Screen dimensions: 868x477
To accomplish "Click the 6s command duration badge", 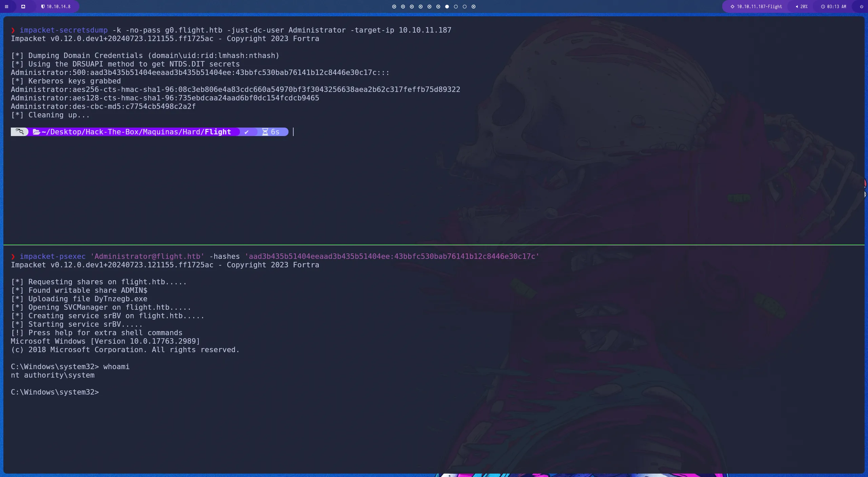I will [273, 132].
